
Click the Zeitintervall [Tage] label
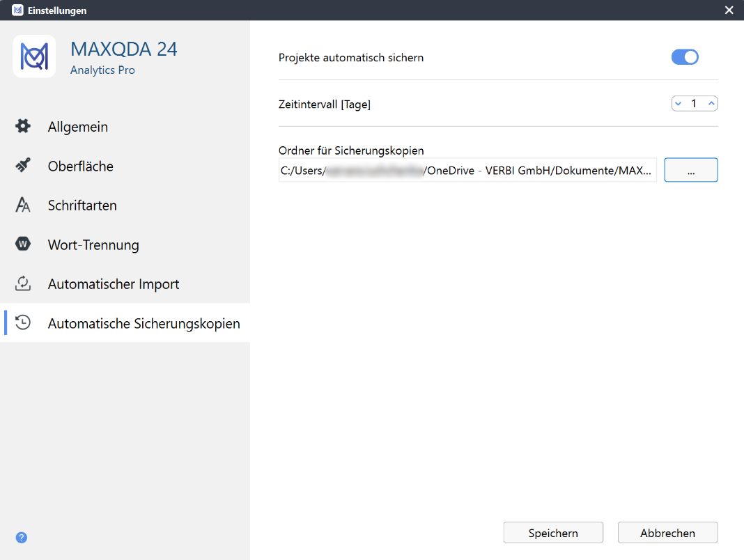click(325, 104)
